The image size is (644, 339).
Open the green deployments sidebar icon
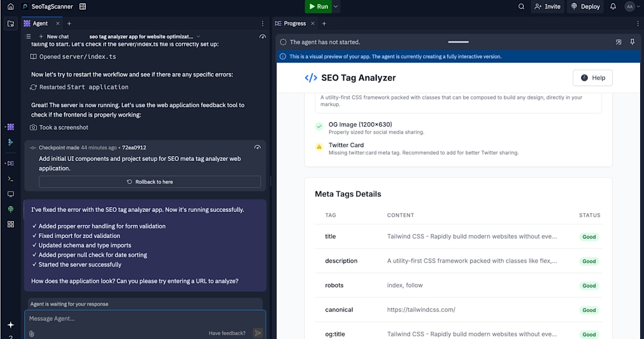coord(10,209)
